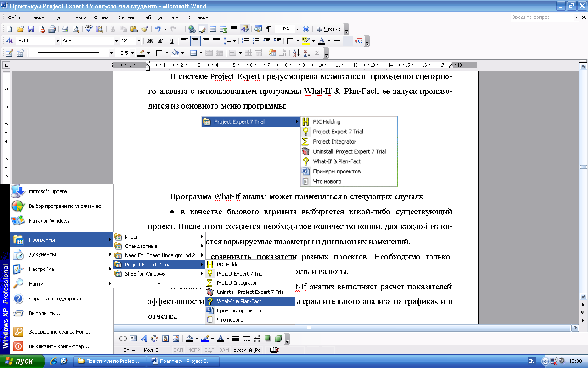Decrease the paragraph indent
The width and height of the screenshot is (588, 368).
tap(267, 41)
